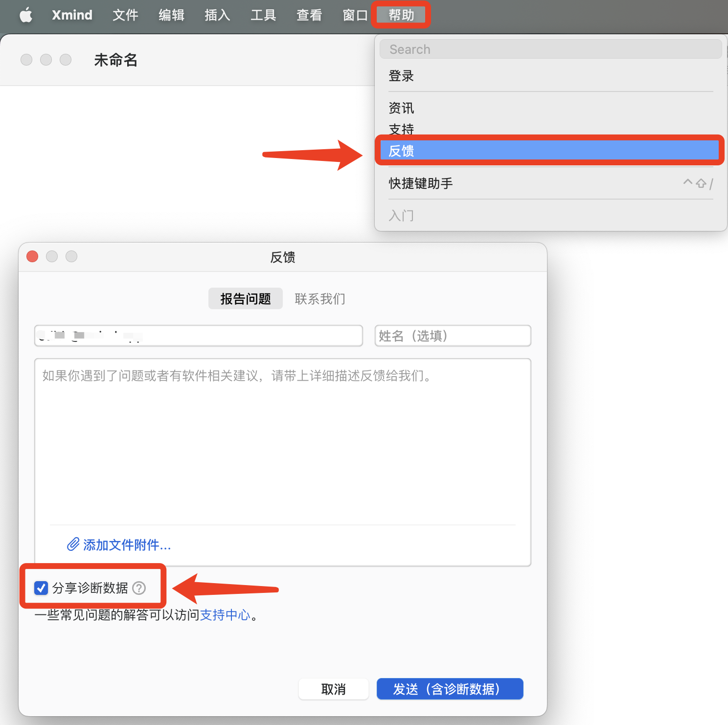Image resolution: width=728 pixels, height=725 pixels.
Task: Open the 文件 menu
Action: [125, 15]
